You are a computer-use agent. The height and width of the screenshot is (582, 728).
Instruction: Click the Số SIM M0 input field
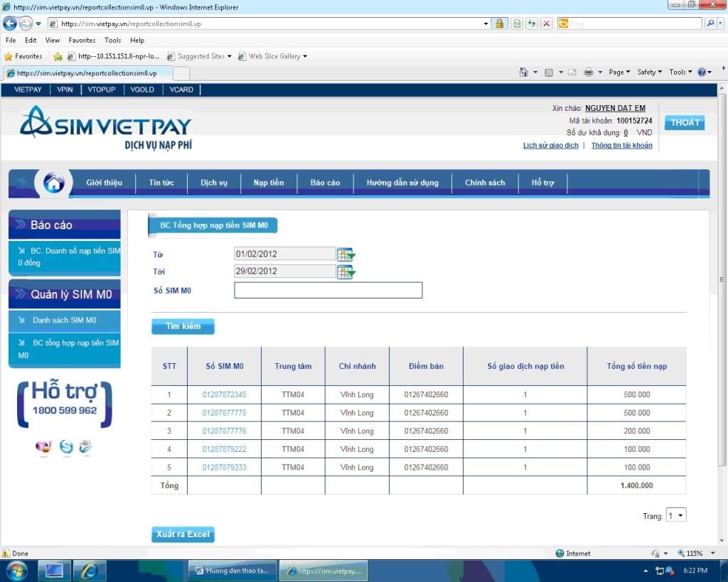(328, 291)
